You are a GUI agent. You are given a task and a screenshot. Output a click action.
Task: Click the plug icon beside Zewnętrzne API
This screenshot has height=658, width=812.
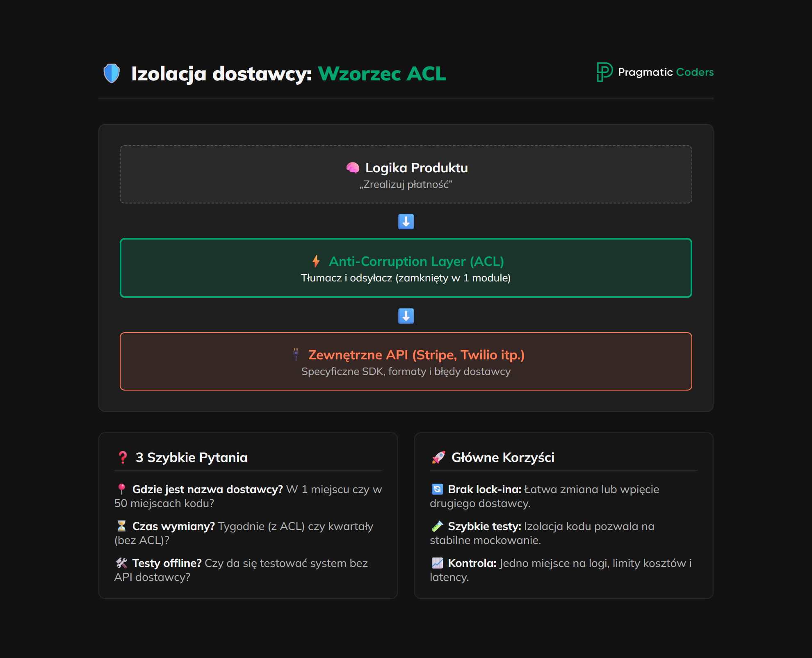(296, 355)
